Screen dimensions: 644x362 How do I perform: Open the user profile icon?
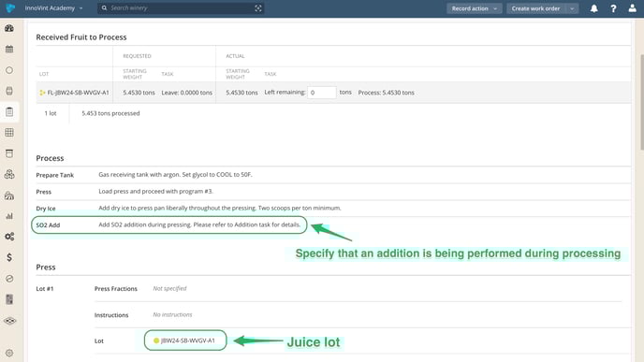point(633,8)
